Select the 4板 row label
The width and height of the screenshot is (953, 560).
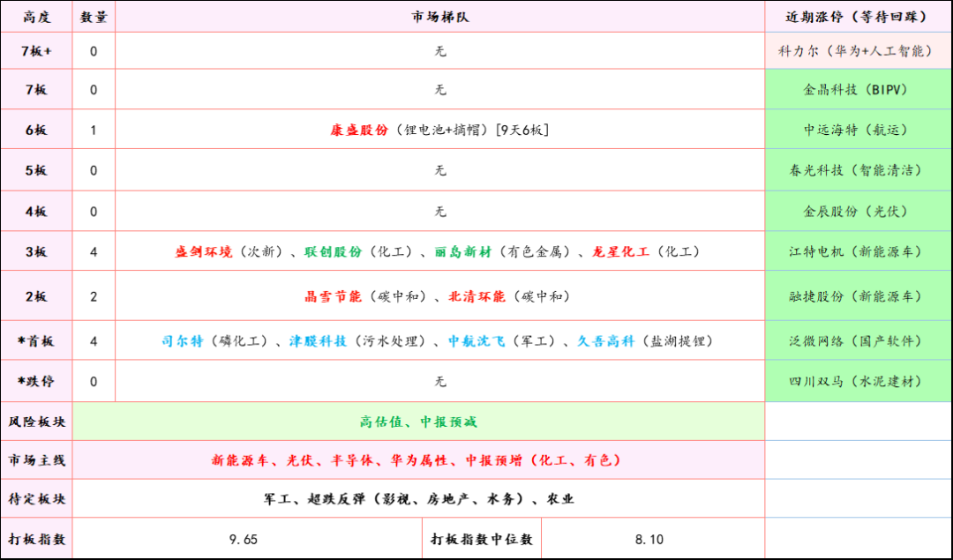point(36,212)
